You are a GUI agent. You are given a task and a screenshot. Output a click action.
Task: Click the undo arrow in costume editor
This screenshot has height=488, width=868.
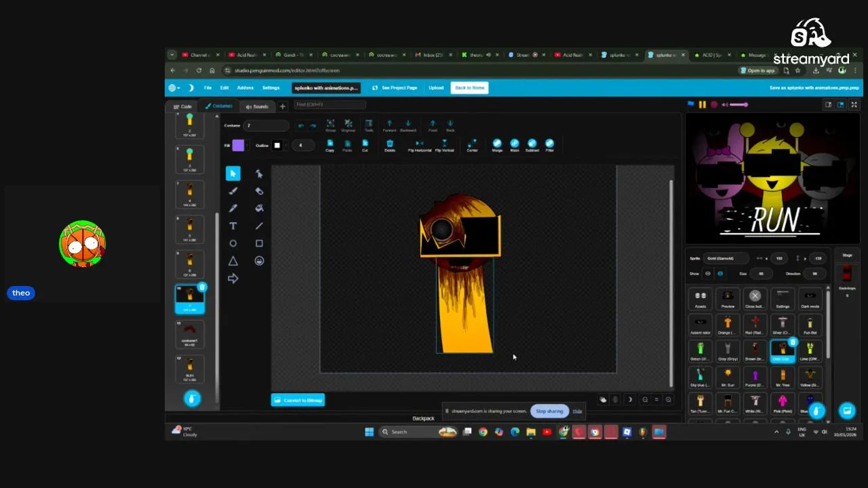301,125
